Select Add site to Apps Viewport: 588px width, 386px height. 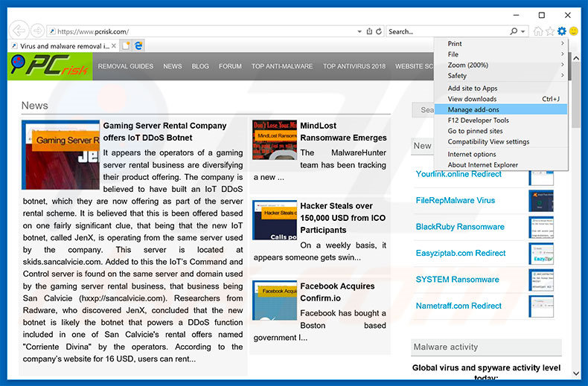tap(501, 88)
